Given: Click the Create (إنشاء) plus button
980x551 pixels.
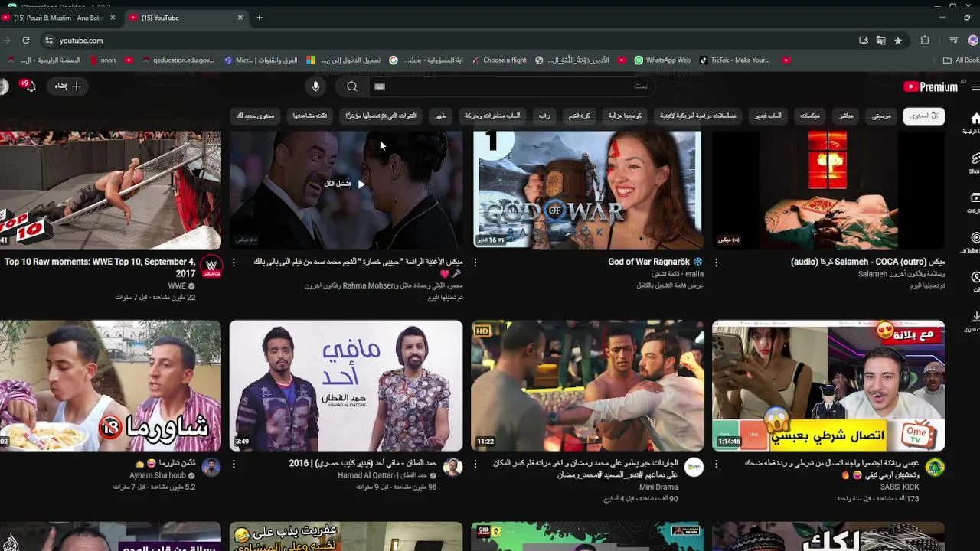Looking at the screenshot, I should click(x=67, y=86).
